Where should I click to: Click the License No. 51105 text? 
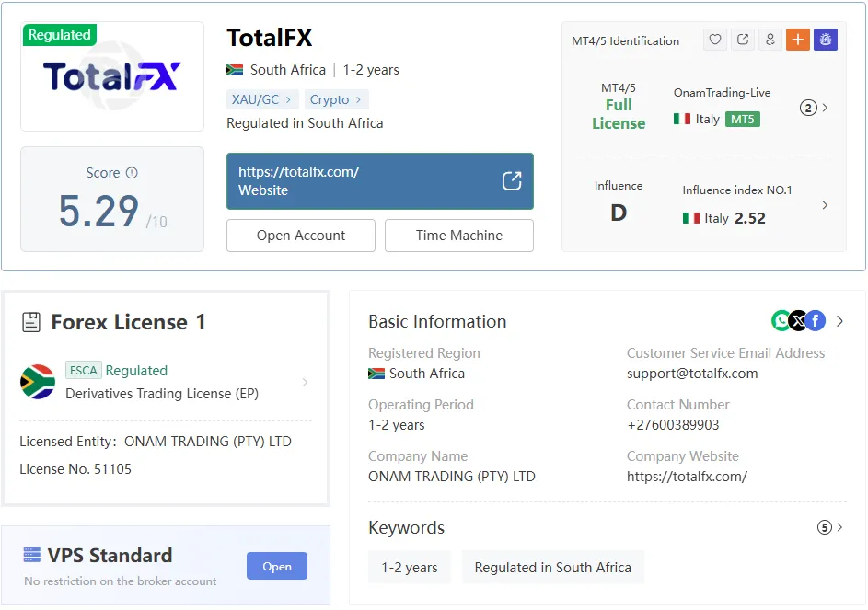coord(75,469)
